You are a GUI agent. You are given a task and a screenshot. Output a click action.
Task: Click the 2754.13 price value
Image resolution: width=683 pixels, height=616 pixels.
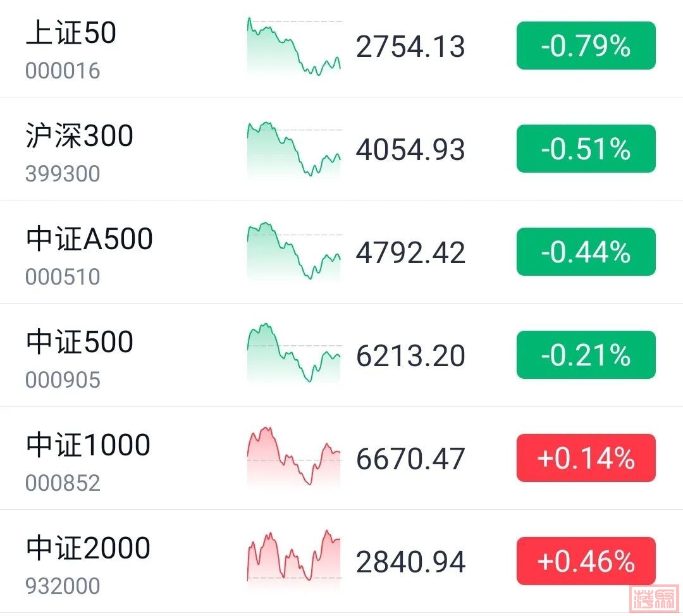410,47
